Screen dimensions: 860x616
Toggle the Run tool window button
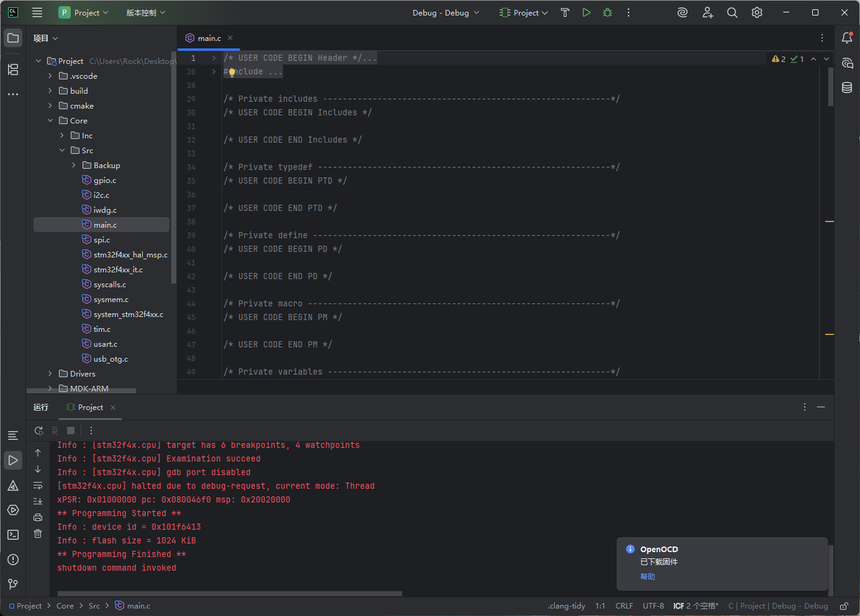click(x=13, y=460)
